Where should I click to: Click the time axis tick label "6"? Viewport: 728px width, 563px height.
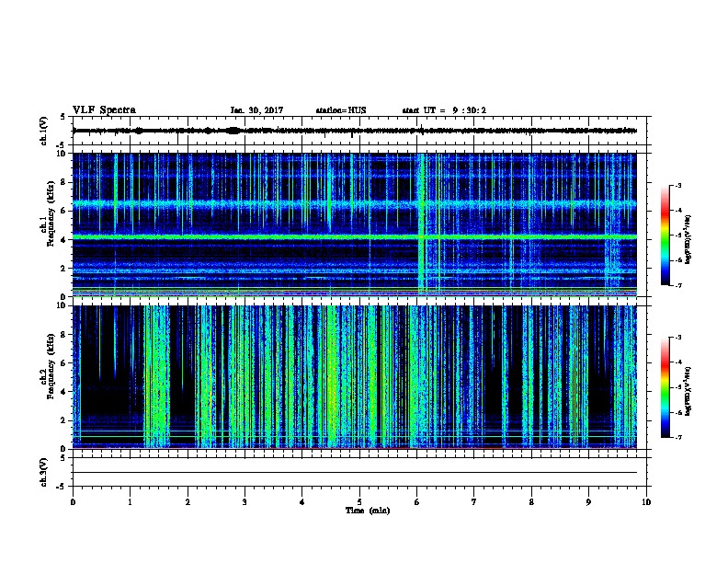417,502
